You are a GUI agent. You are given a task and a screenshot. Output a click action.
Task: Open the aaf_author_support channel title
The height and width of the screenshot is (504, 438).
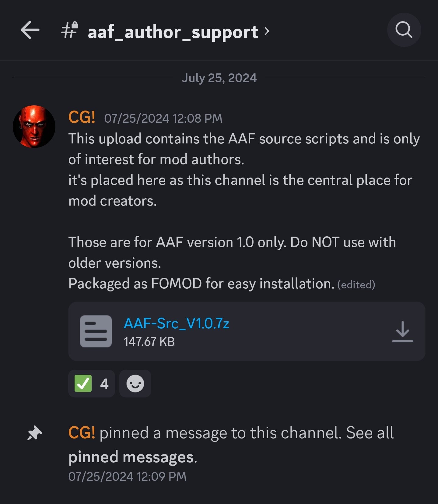point(173,32)
